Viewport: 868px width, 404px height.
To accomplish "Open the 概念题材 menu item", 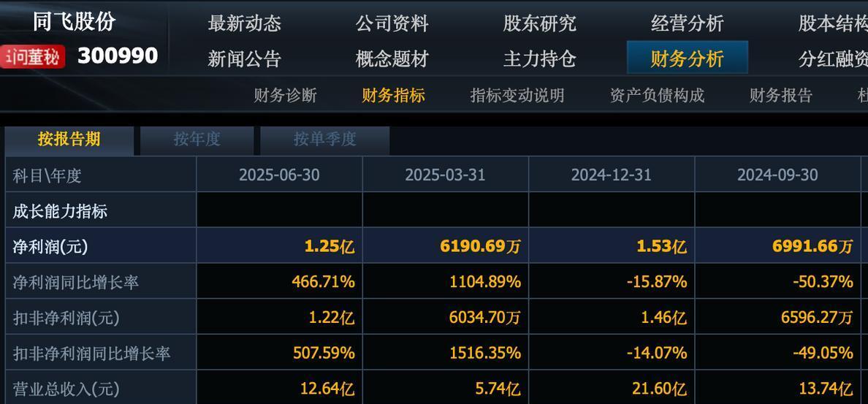I will pos(392,58).
